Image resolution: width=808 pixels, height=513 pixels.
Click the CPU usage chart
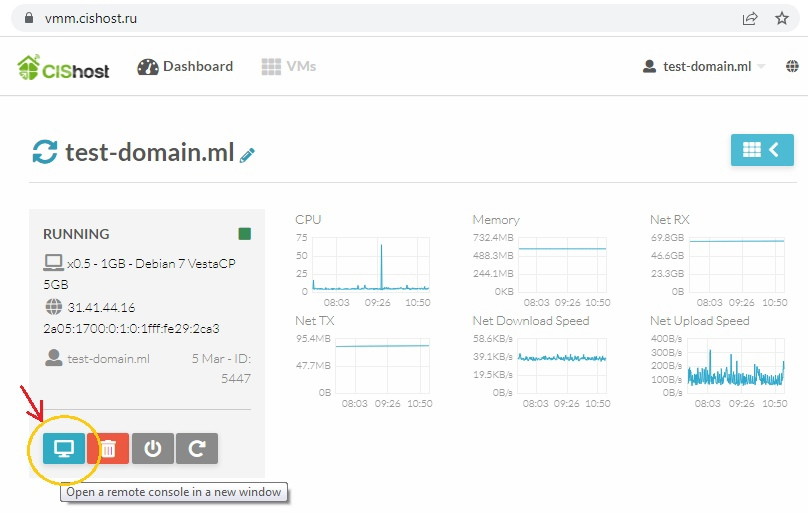(370, 264)
